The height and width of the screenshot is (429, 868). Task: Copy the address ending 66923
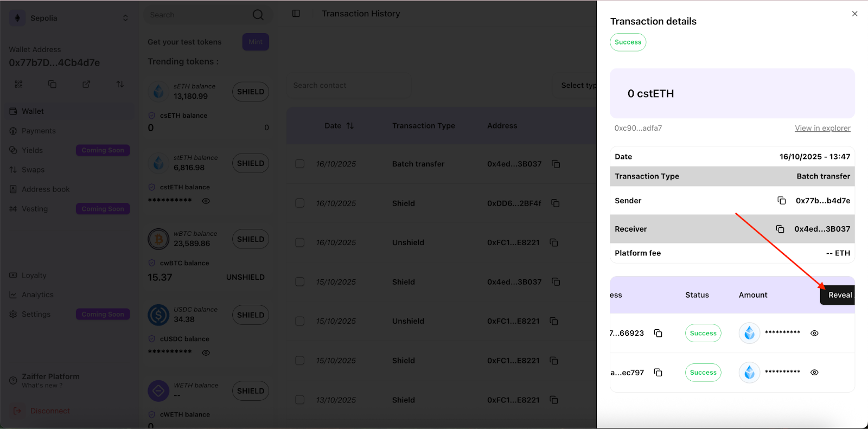coord(658,333)
